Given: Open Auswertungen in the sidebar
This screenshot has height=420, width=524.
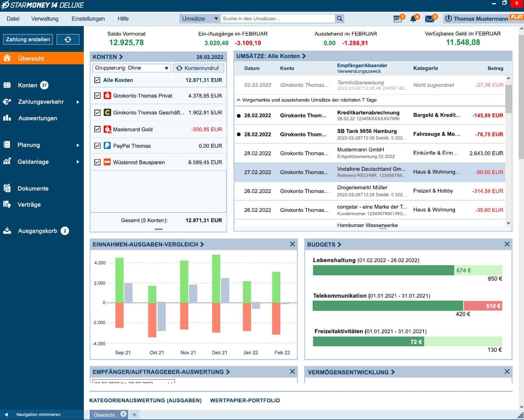Looking at the screenshot, I should pyautogui.click(x=37, y=118).
